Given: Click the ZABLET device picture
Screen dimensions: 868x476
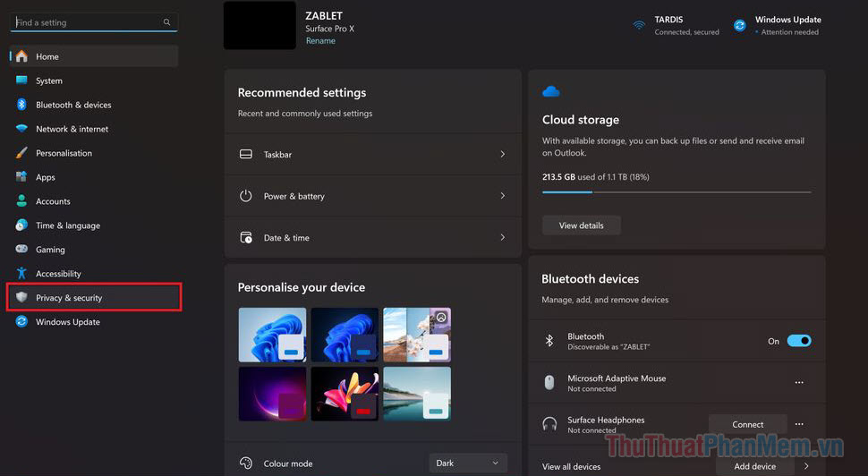Looking at the screenshot, I should (x=260, y=25).
